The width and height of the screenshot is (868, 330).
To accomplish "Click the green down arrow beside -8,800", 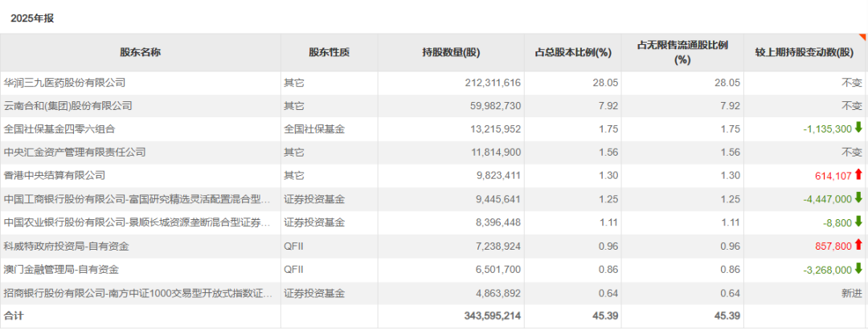I will [858, 222].
